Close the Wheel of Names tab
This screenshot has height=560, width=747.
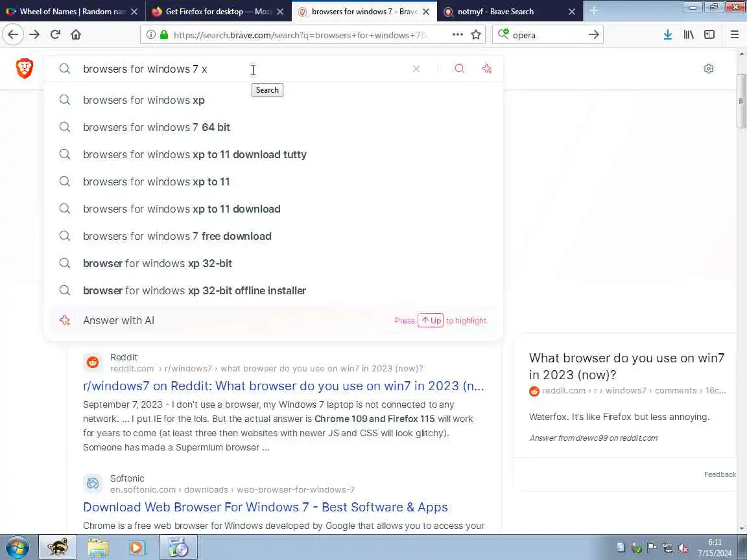coord(134,12)
